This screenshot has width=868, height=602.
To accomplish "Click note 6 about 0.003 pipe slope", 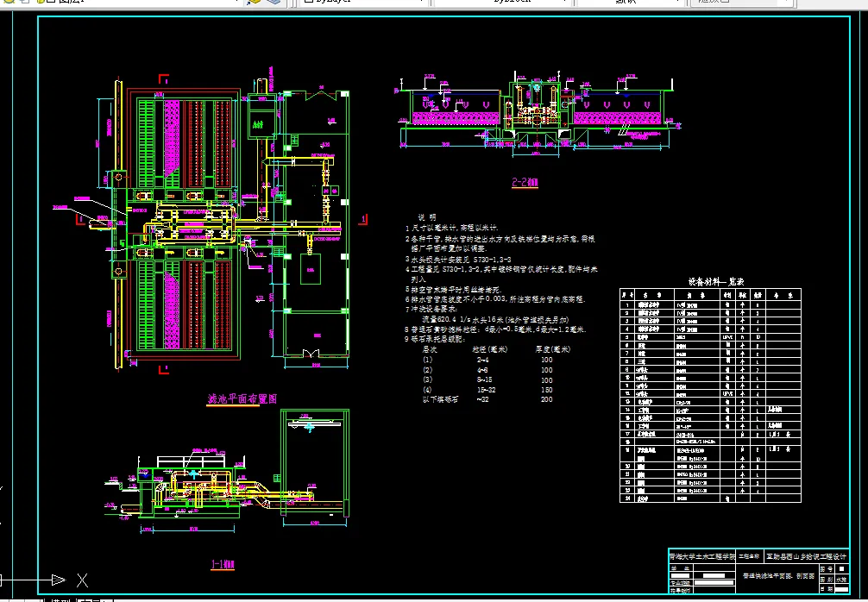I will pos(495,299).
